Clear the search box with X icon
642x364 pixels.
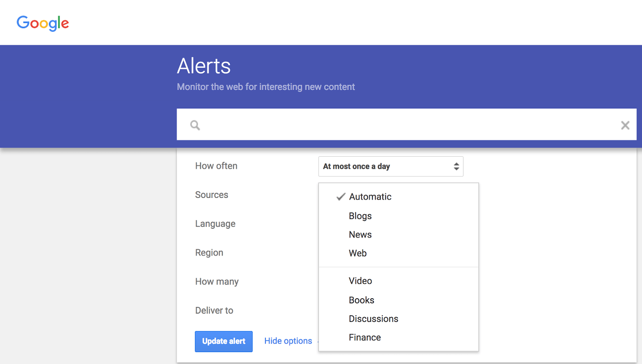click(625, 125)
